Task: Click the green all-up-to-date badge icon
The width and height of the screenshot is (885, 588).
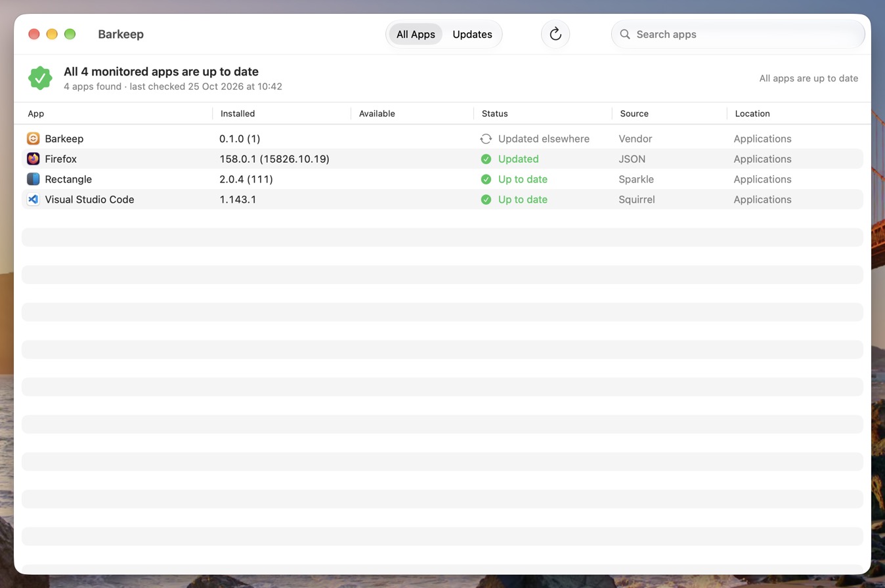Action: click(x=40, y=78)
